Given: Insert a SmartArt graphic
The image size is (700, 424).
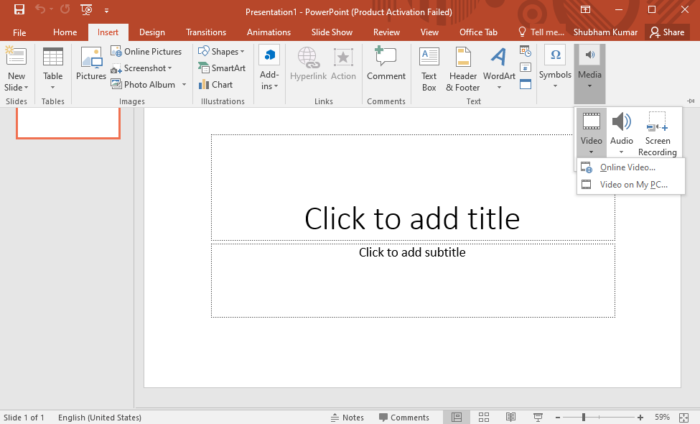Looking at the screenshot, I should click(x=221, y=68).
